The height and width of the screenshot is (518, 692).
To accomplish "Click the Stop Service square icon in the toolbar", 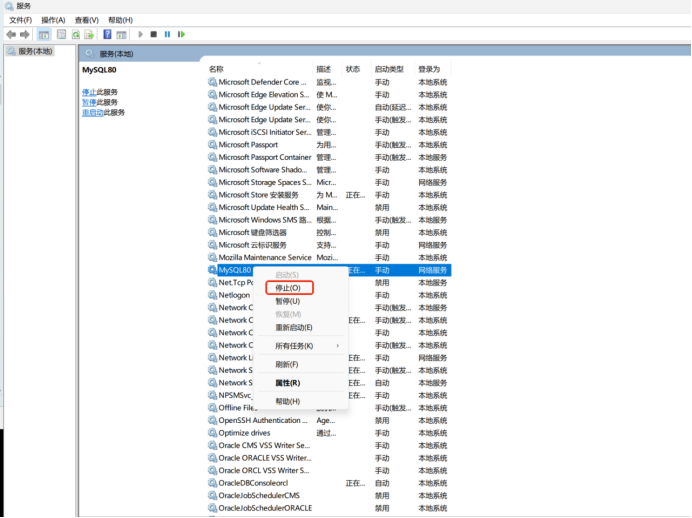I will click(154, 34).
